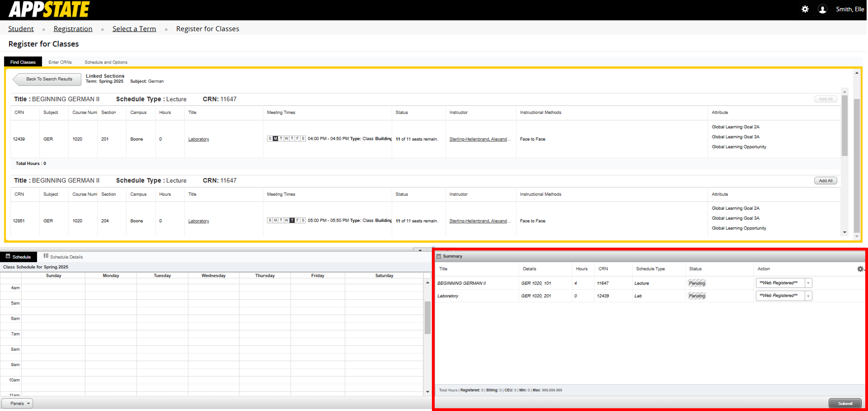Select the Schedule tab

(18, 257)
